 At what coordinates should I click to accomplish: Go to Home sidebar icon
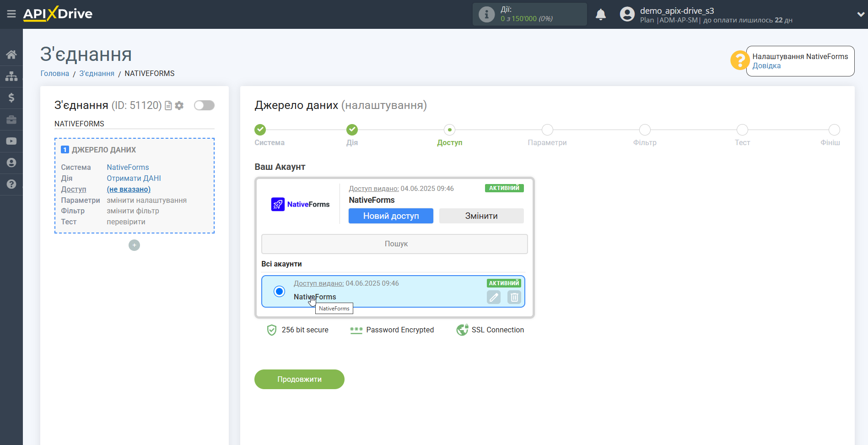coord(11,54)
